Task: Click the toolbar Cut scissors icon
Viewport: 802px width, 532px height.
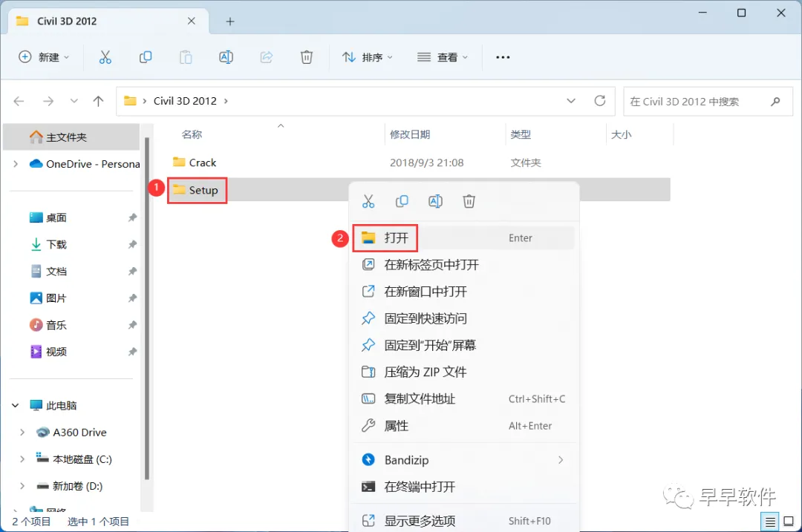Action: [x=105, y=57]
